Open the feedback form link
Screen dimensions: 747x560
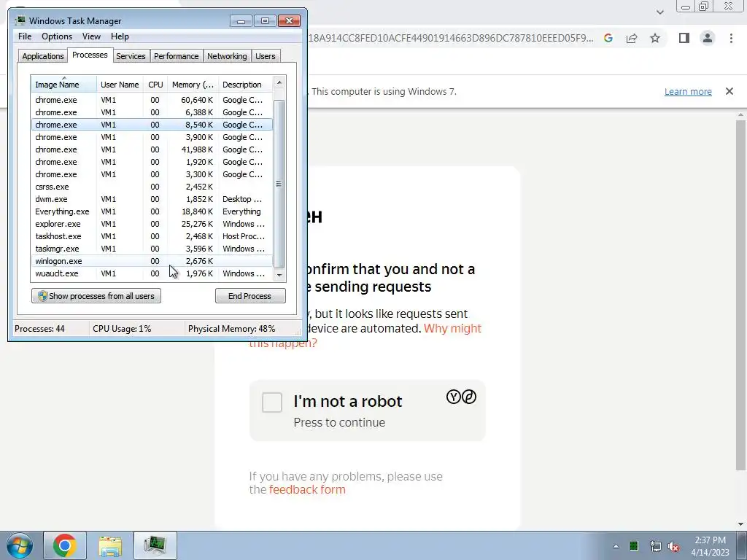[x=307, y=489]
